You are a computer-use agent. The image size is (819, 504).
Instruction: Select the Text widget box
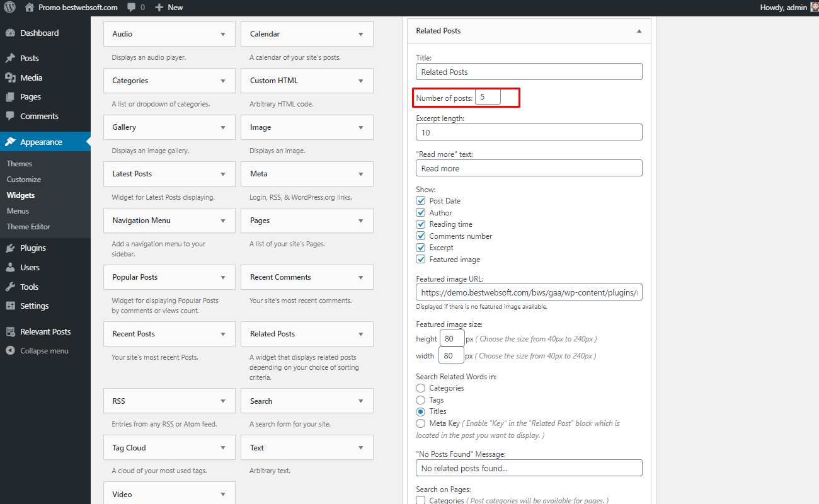click(x=307, y=448)
